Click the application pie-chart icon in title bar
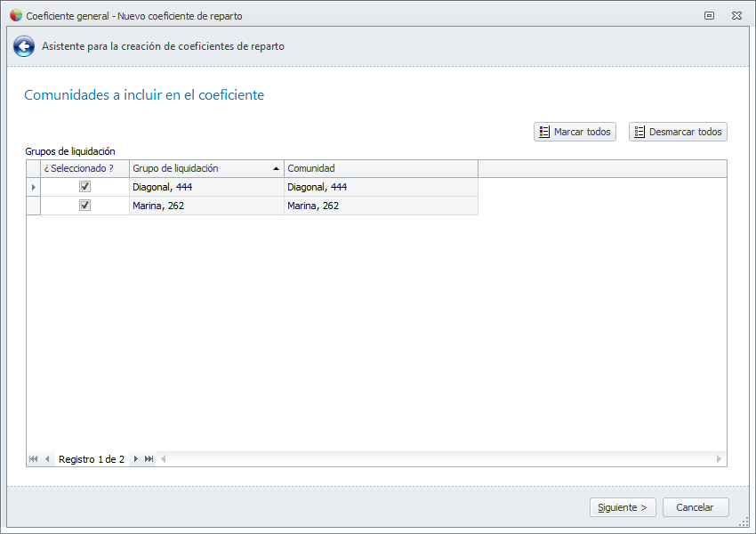This screenshot has width=756, height=534. pos(16,15)
